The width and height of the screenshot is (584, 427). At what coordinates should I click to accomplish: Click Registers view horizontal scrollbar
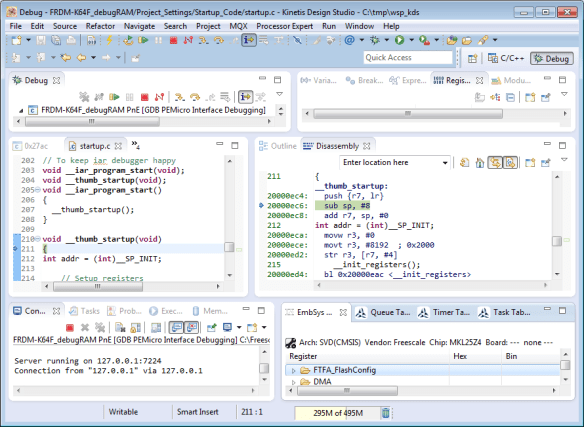pyautogui.click(x=408, y=113)
